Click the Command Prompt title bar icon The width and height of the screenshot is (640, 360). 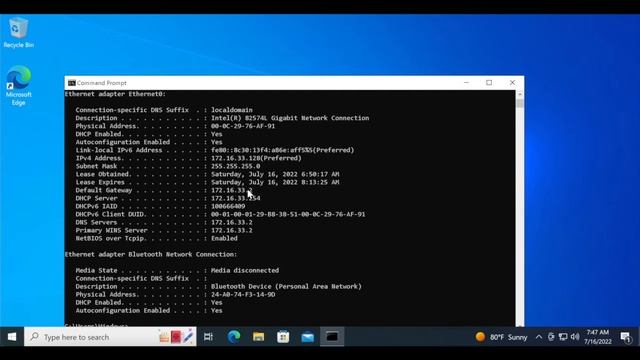(x=71, y=83)
